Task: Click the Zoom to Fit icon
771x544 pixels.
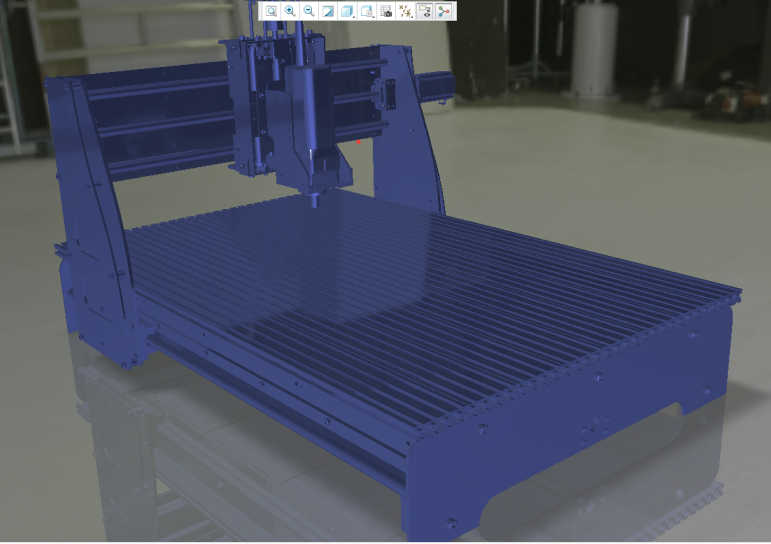Action: tap(271, 11)
